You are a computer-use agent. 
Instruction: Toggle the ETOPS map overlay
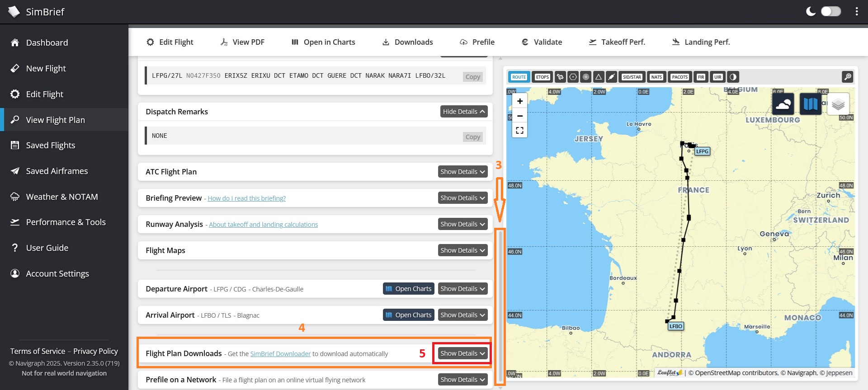pyautogui.click(x=542, y=77)
